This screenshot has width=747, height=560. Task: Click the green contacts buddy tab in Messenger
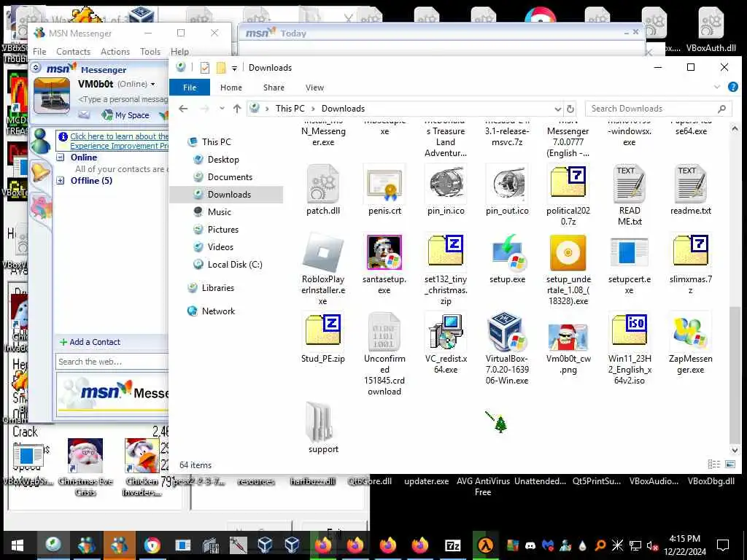click(x=40, y=141)
